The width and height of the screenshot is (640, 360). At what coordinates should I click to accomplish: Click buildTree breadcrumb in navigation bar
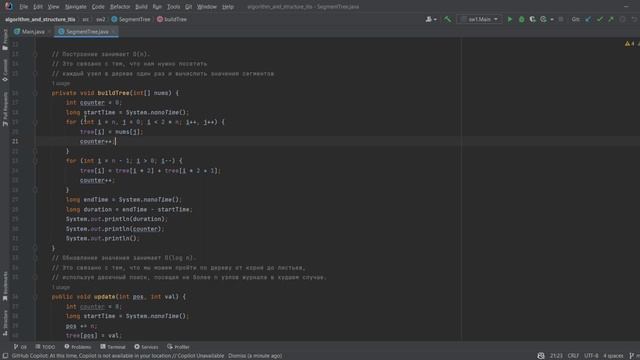(172, 19)
